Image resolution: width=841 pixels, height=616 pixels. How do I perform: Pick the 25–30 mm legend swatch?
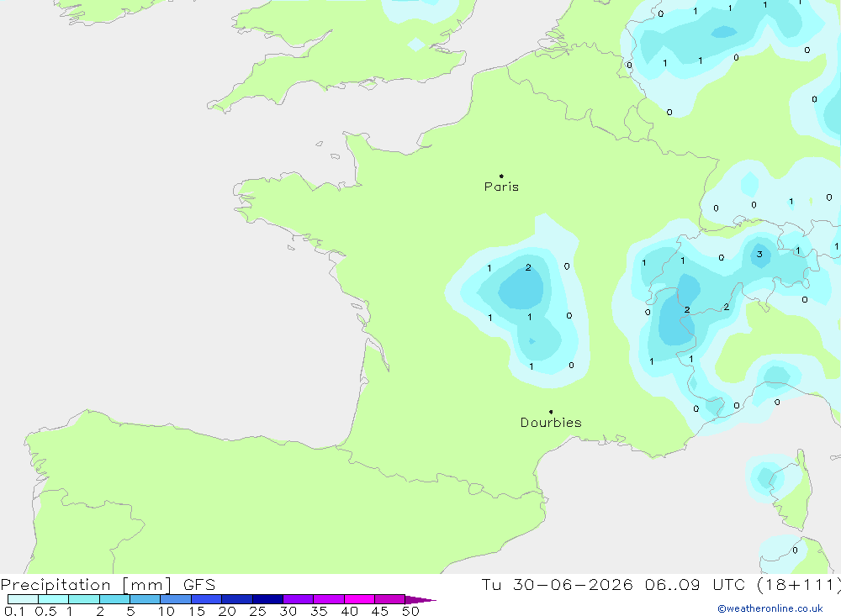[x=267, y=599]
